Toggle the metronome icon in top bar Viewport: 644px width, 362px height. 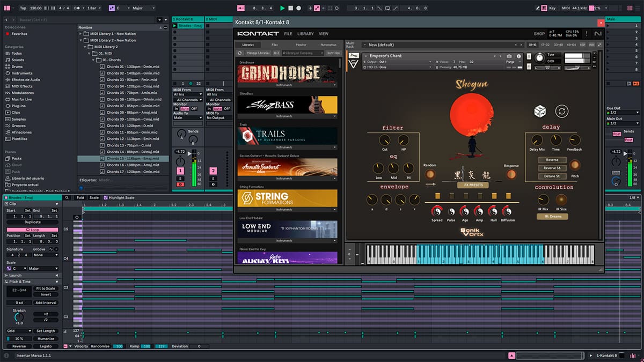coord(77,8)
